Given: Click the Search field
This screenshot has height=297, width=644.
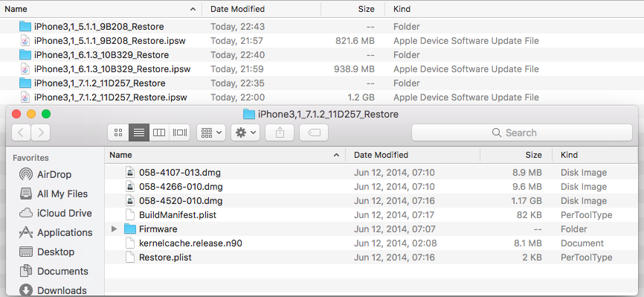Looking at the screenshot, I should (x=521, y=132).
